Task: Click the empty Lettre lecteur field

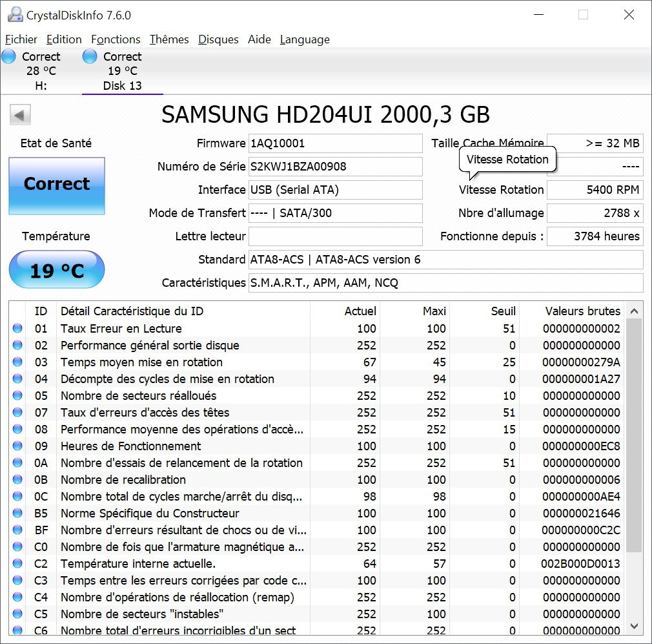Action: point(336,236)
